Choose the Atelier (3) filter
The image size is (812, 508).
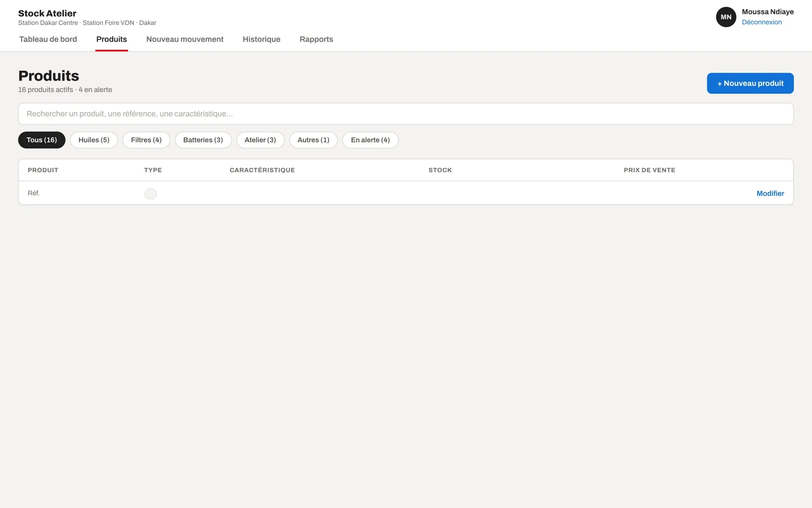(x=260, y=140)
